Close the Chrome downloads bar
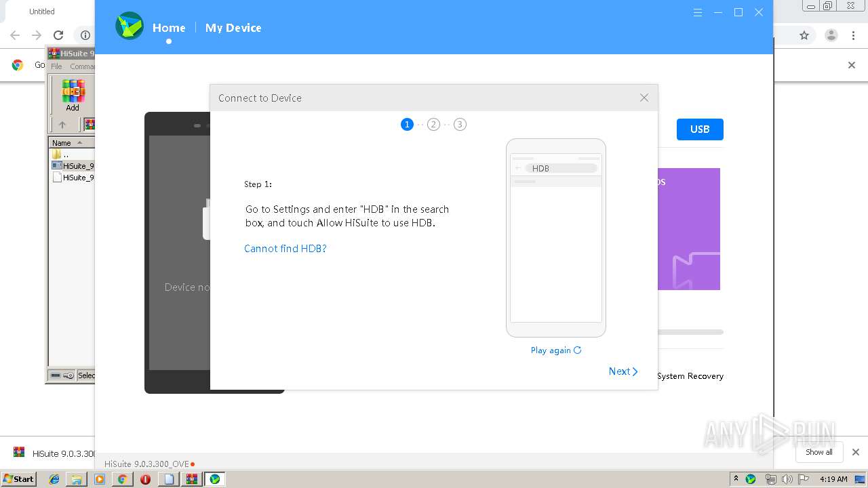 tap(856, 452)
